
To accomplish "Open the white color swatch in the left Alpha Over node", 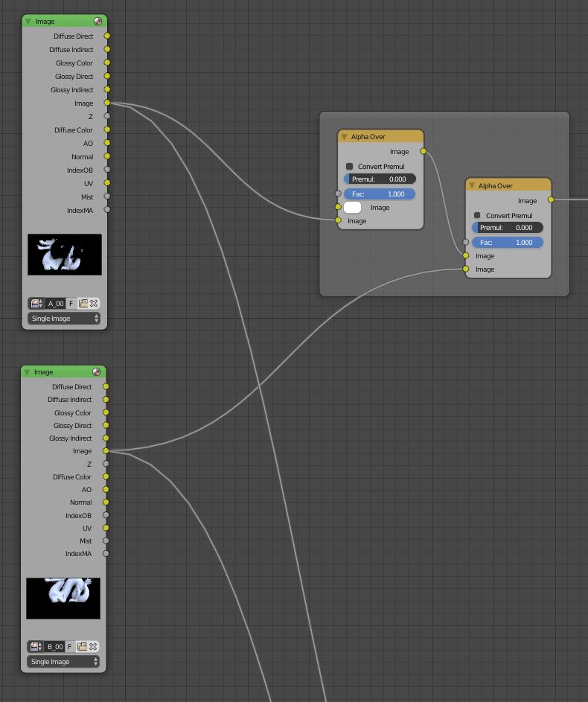I will click(x=352, y=207).
